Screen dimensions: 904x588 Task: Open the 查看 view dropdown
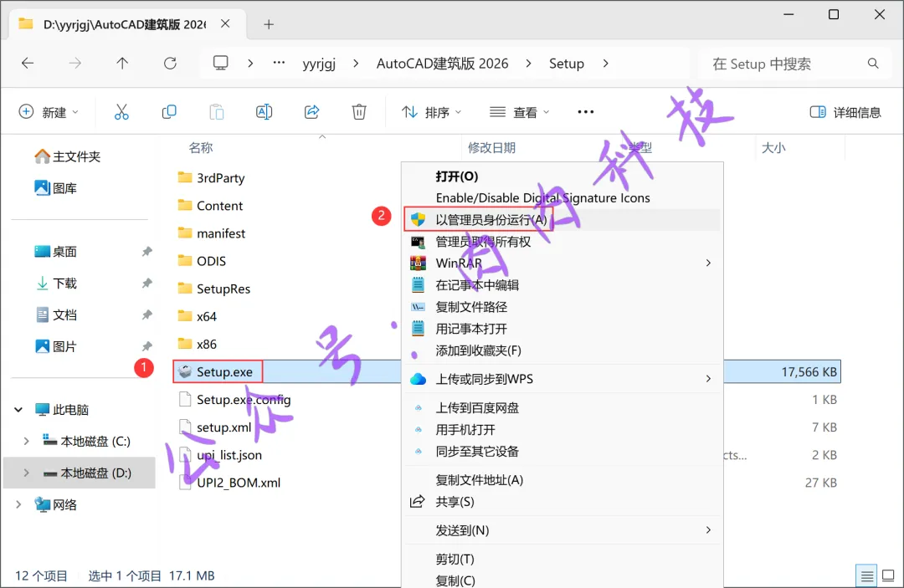pos(519,112)
